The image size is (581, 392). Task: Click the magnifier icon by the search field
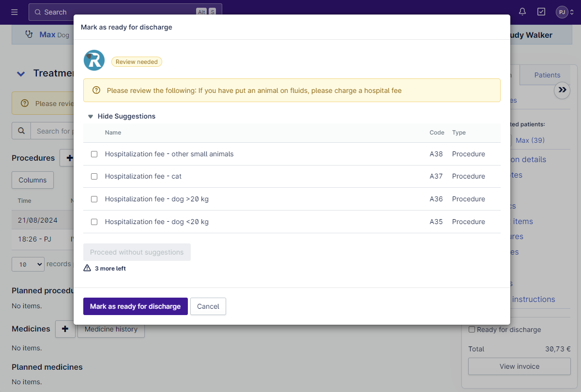click(x=21, y=131)
